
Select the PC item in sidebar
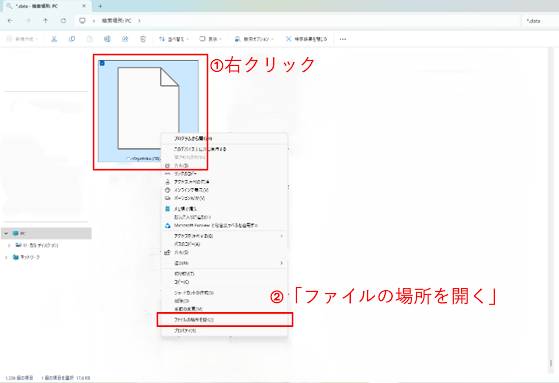[x=46, y=234]
